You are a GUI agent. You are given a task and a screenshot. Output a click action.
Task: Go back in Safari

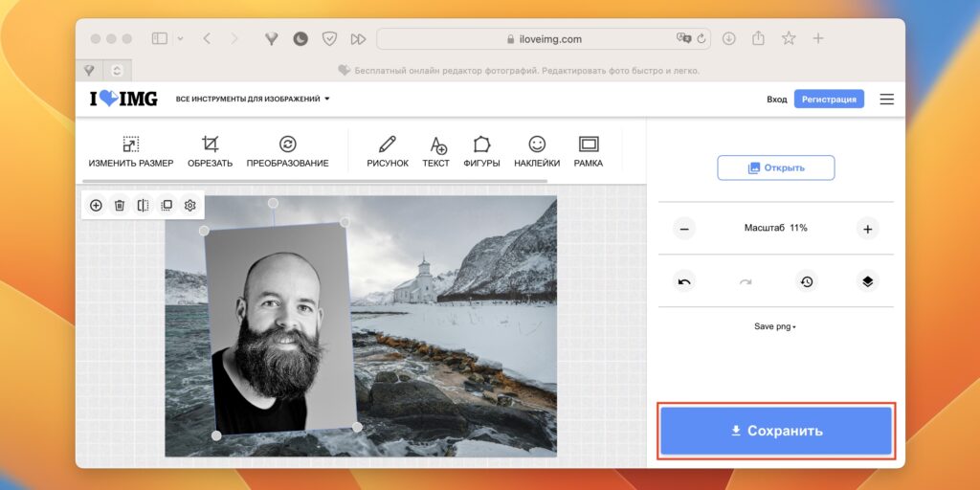pyautogui.click(x=207, y=38)
